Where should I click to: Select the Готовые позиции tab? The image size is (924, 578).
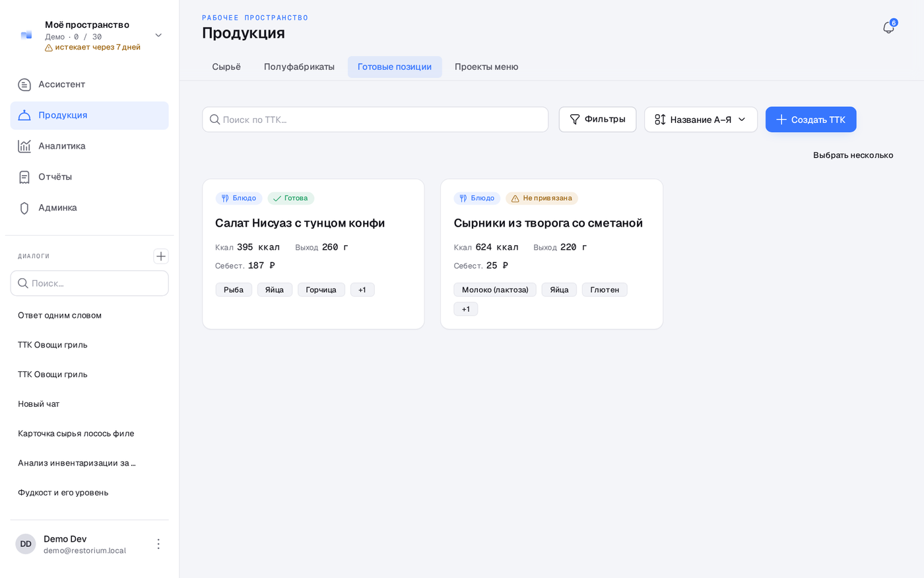pyautogui.click(x=395, y=67)
